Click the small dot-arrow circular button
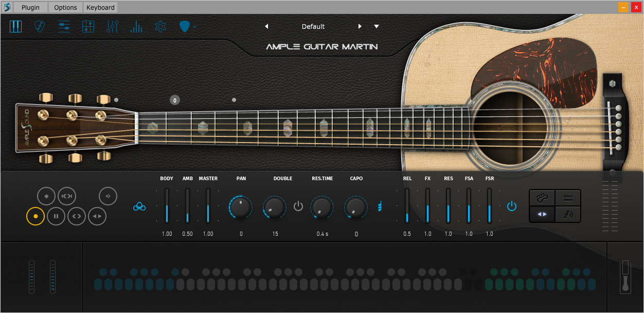 click(108, 196)
